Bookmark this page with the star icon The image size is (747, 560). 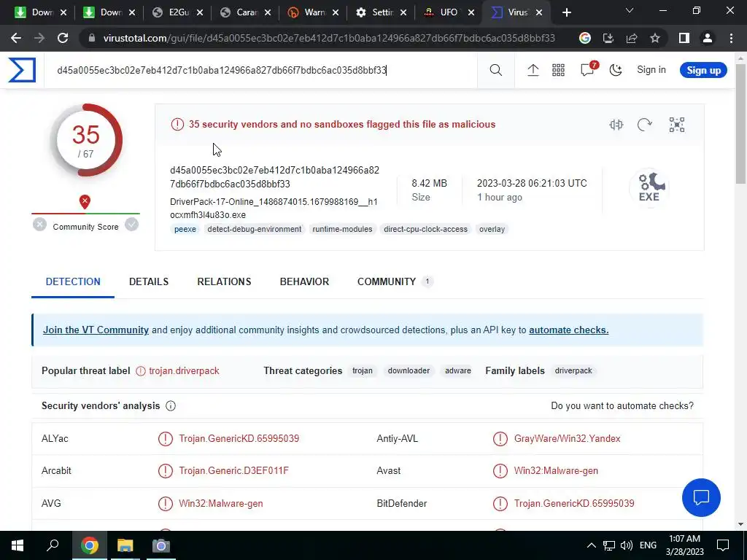click(x=655, y=38)
